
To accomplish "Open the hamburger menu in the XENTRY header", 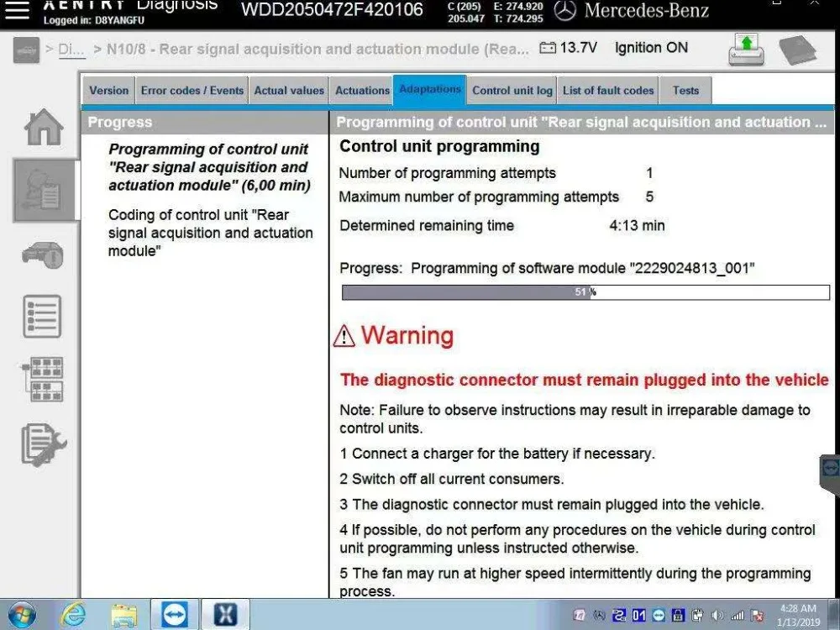I will tap(16, 9).
